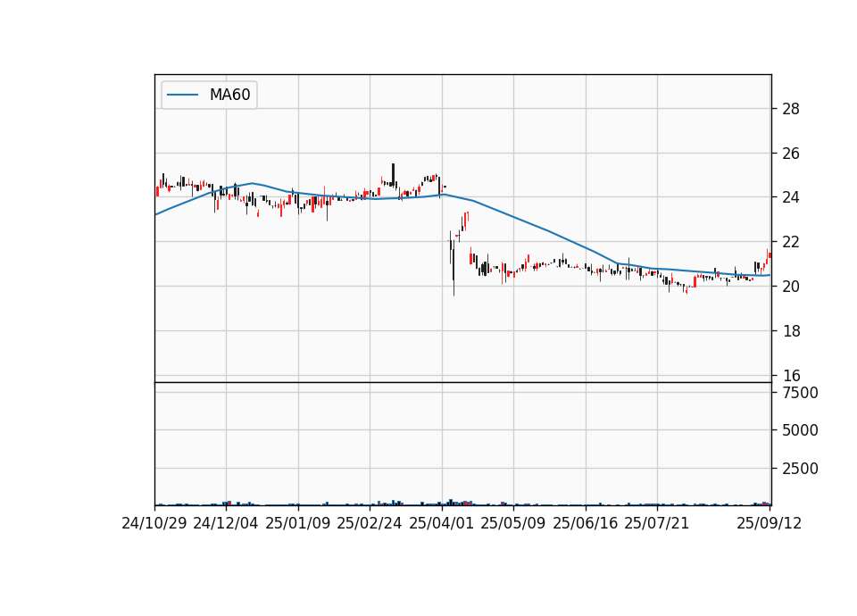Click the 24/12/04 date label
857x616 pixels.
[226, 524]
